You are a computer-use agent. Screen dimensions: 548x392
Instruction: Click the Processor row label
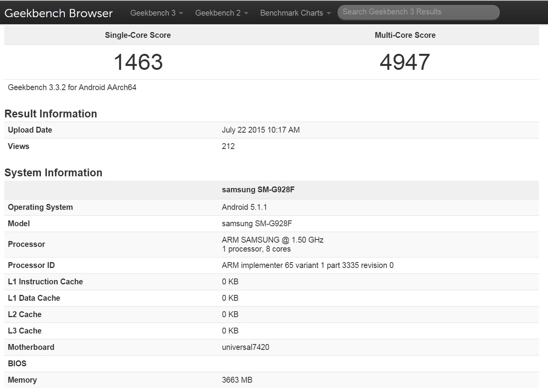click(27, 244)
